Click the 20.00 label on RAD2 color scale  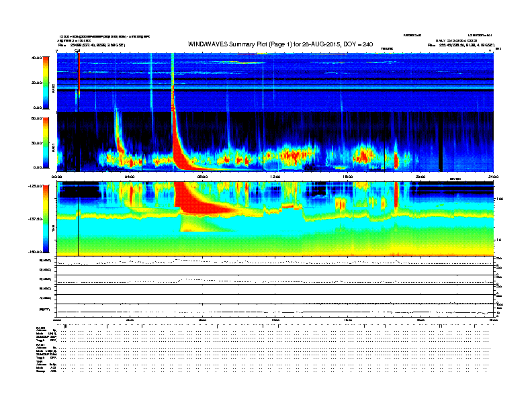(36, 83)
